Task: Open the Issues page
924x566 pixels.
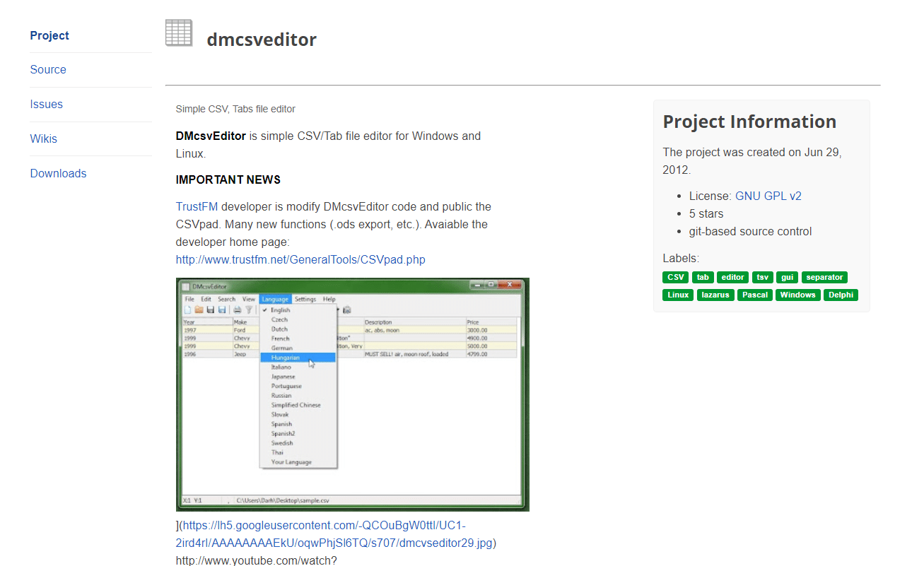Action: tap(46, 104)
